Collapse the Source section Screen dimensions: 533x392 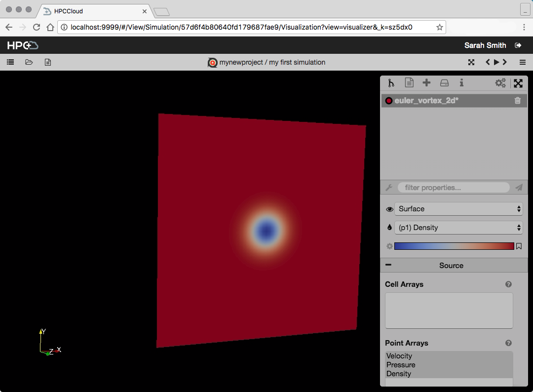(x=389, y=265)
